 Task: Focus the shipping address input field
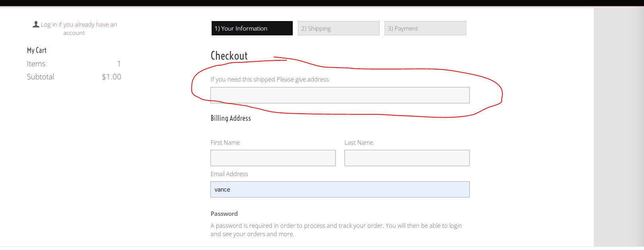click(x=340, y=95)
